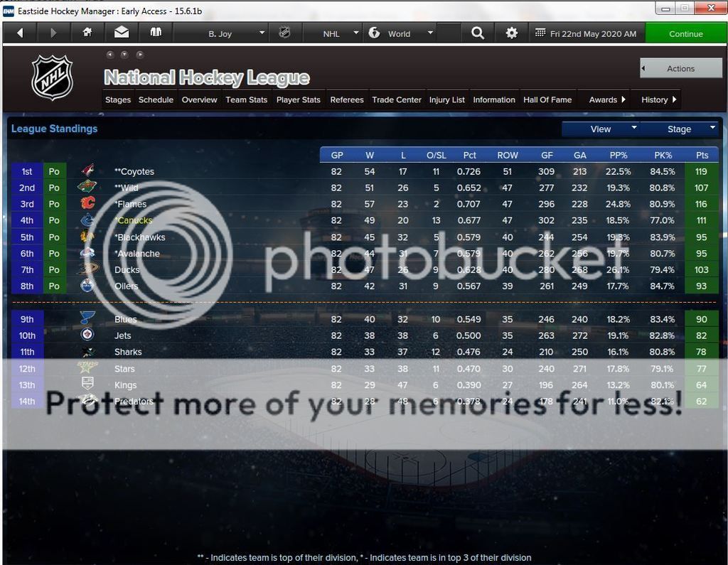This screenshot has height=565, width=728.
Task: Open the Player Stats tab
Action: tap(298, 99)
